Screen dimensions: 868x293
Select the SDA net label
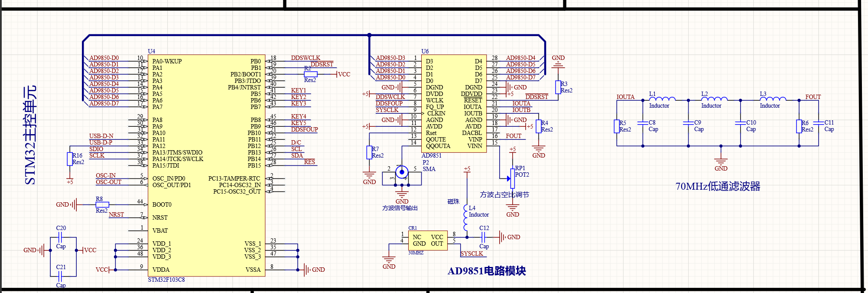297,155
